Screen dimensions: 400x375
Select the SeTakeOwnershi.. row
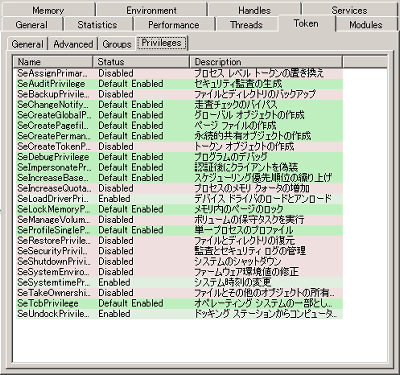point(179,293)
